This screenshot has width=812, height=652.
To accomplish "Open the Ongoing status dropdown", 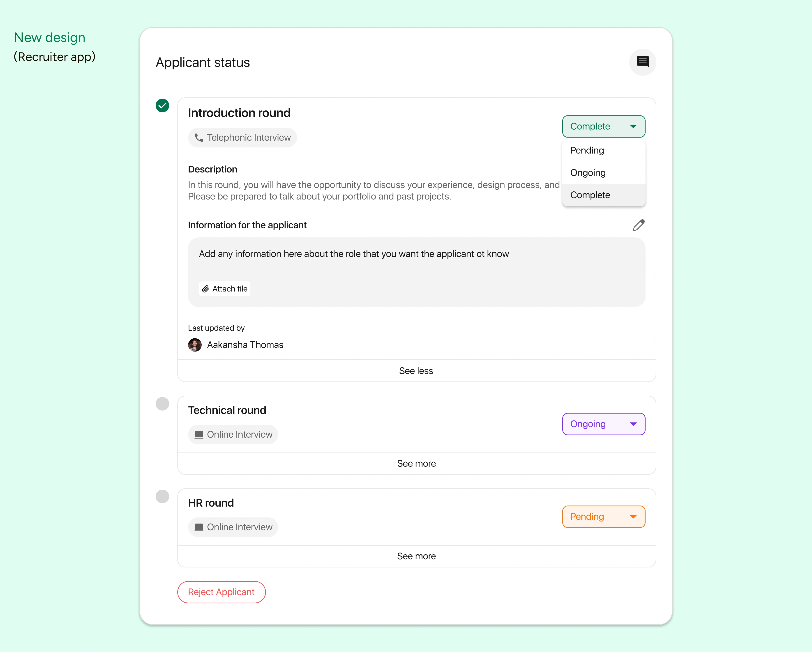I will [x=603, y=424].
